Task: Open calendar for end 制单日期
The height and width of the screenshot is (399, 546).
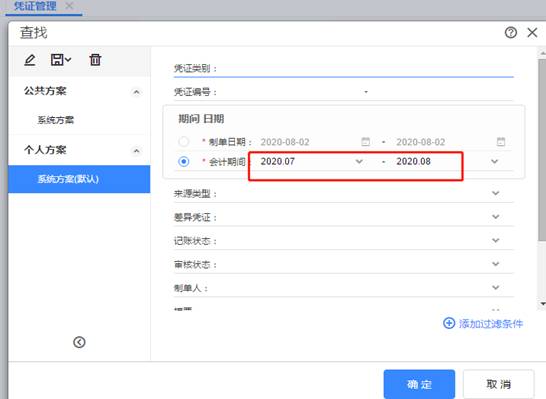Action: click(x=501, y=142)
